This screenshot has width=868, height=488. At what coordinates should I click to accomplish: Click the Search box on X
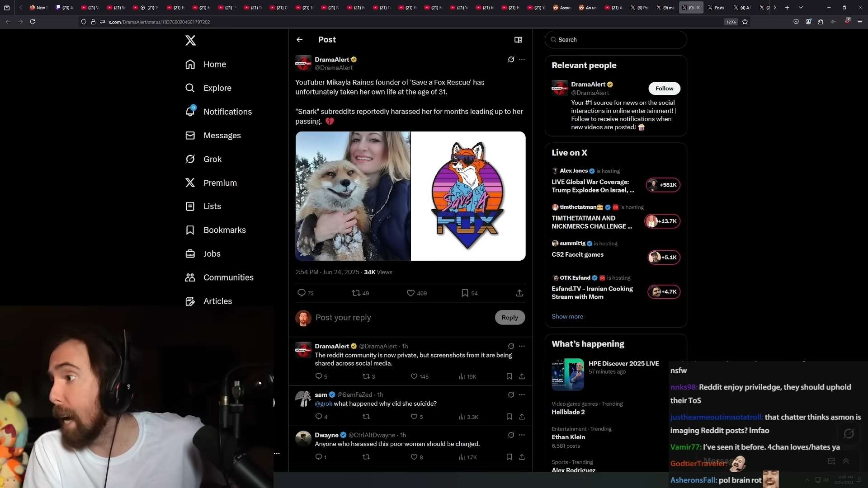coord(616,40)
